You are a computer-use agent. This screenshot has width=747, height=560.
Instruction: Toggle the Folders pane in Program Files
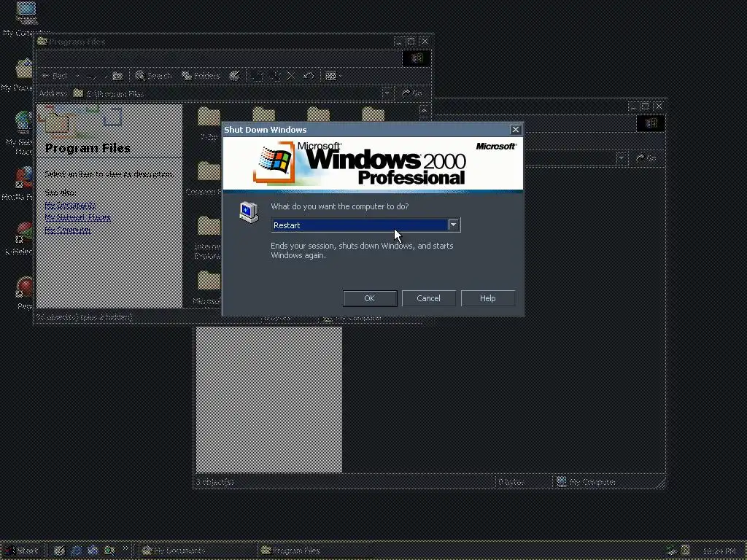click(x=201, y=76)
